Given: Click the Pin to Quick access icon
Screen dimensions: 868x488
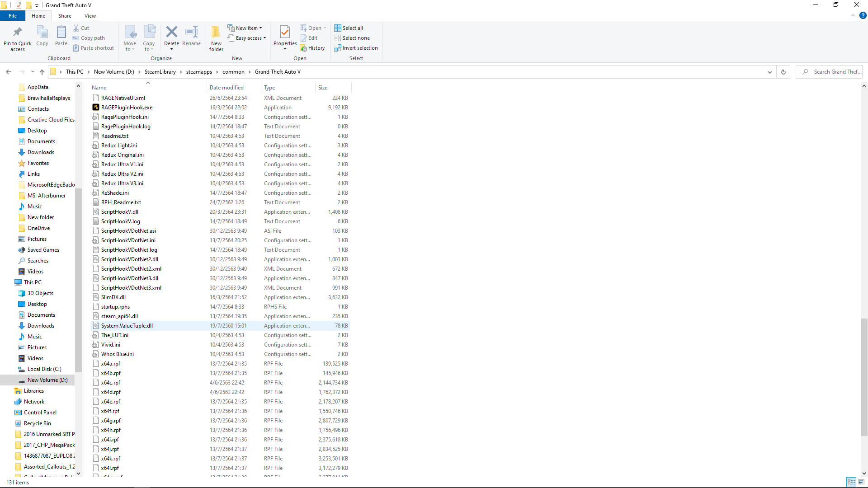Looking at the screenshot, I should [18, 33].
